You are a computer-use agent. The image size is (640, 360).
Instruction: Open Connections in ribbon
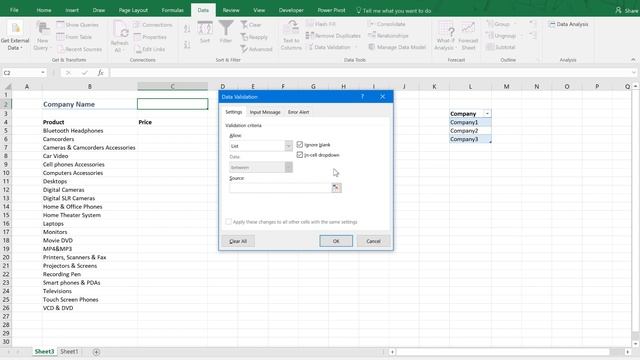(x=153, y=25)
